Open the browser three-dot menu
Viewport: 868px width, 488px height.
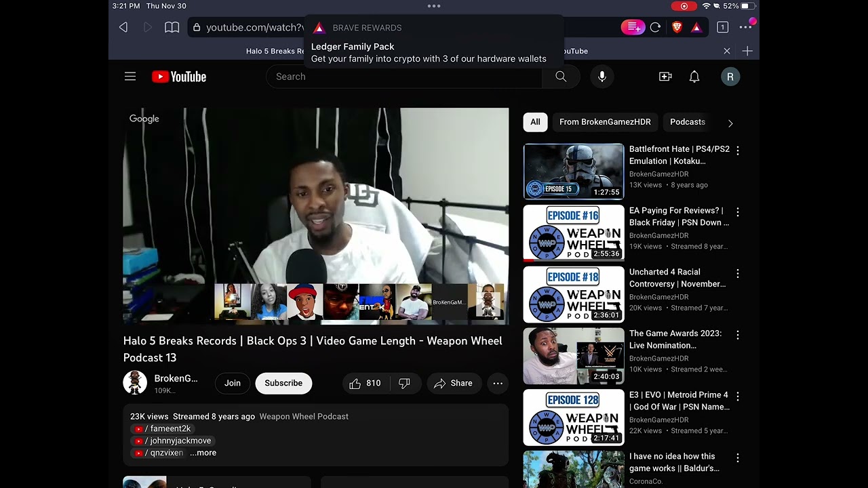click(745, 27)
